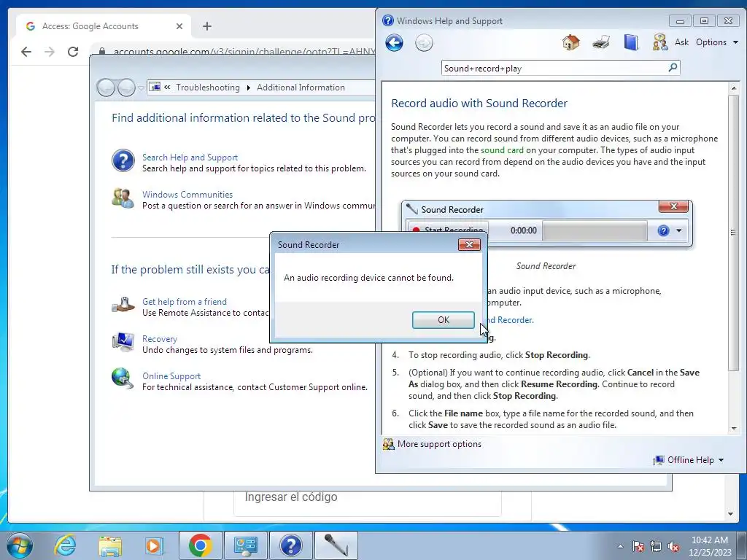Image resolution: width=747 pixels, height=560 pixels.
Task: Show hidden system tray icons
Action: [620, 546]
